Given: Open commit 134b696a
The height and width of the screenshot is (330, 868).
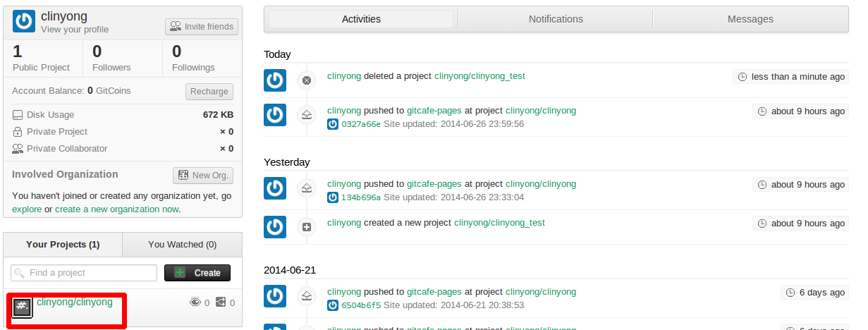Looking at the screenshot, I should click(x=361, y=197).
